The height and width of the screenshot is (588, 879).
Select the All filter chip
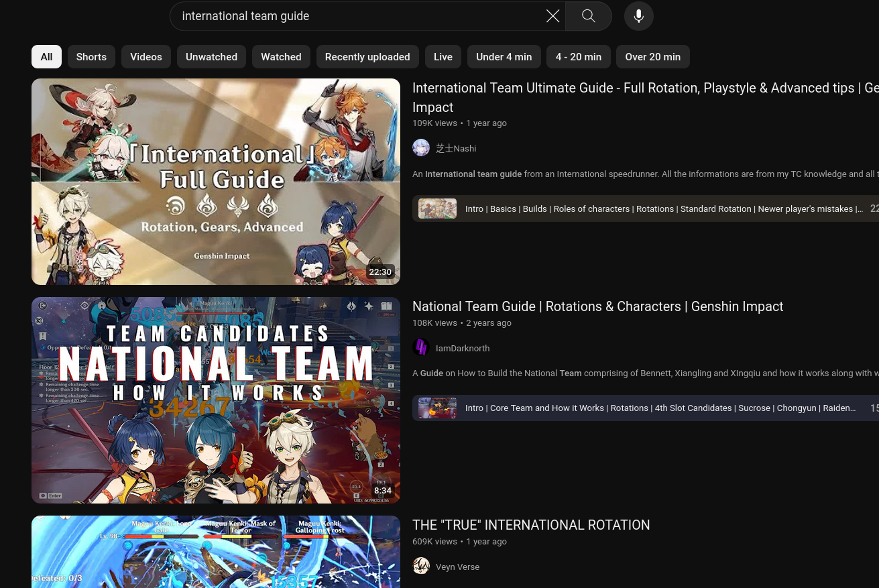point(46,57)
